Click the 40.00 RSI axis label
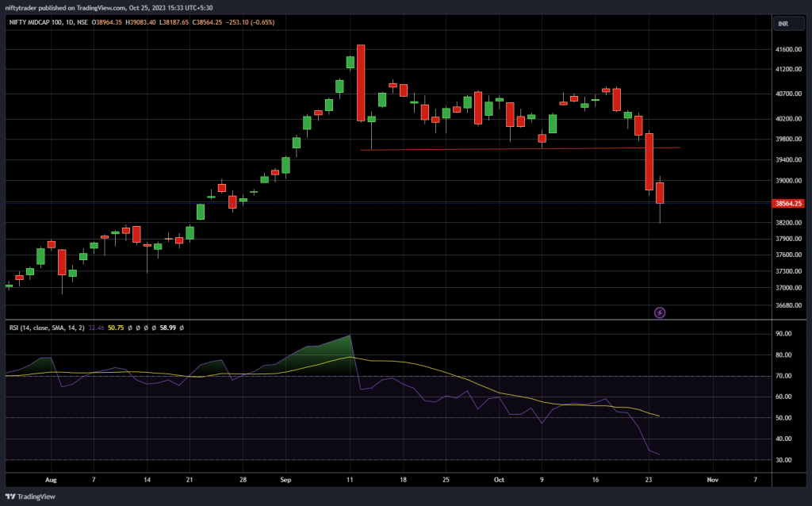This screenshot has height=506, width=812. pos(783,439)
